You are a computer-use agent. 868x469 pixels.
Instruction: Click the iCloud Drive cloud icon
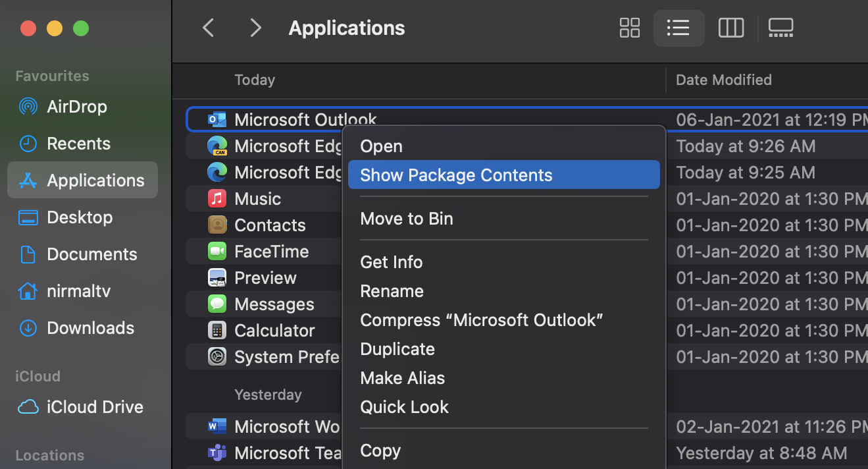tap(28, 407)
